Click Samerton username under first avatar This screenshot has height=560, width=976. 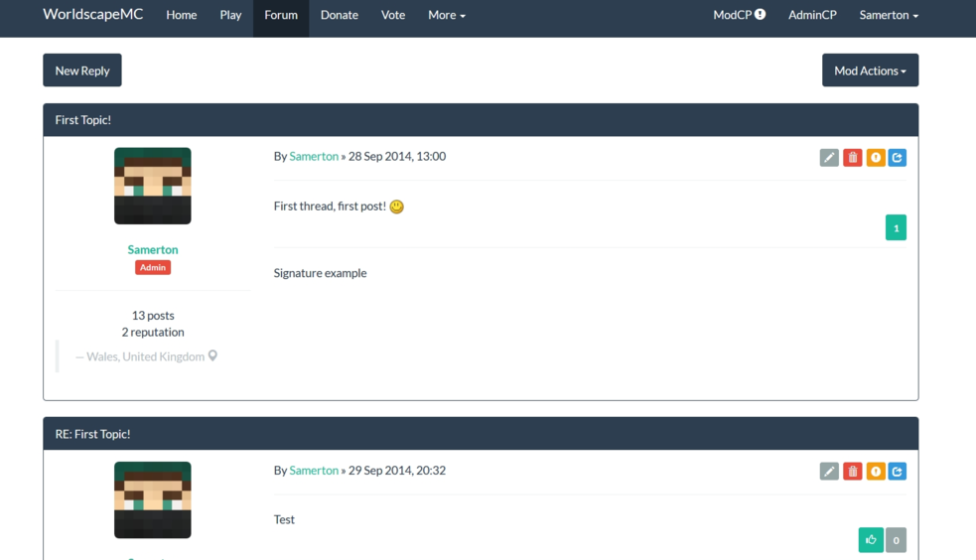pyautogui.click(x=153, y=249)
